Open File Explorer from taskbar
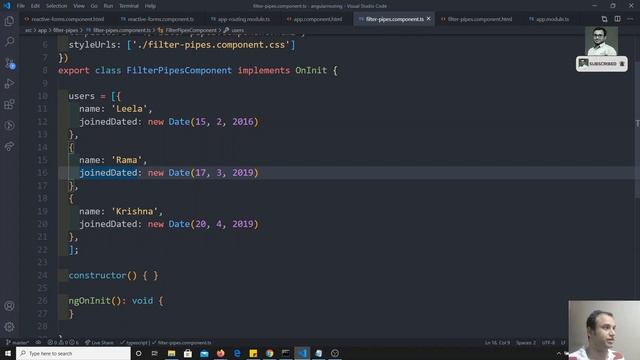This screenshot has height=360, width=640. click(171, 353)
